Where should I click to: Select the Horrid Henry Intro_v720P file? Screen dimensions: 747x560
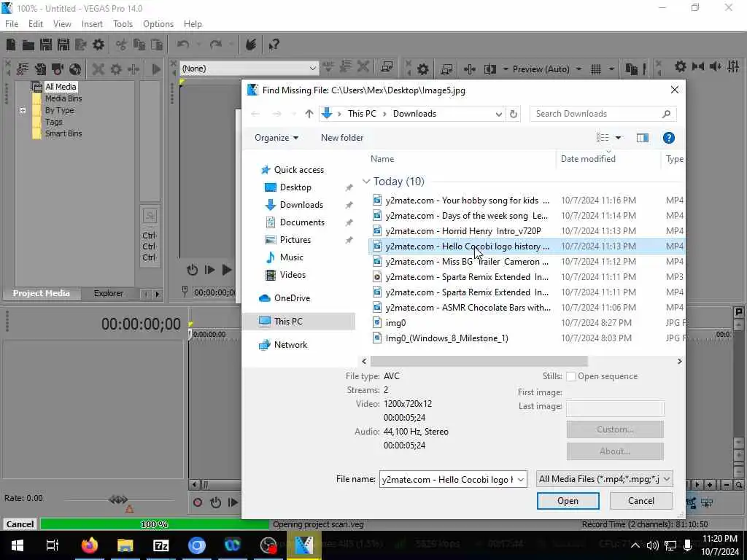pyautogui.click(x=463, y=231)
